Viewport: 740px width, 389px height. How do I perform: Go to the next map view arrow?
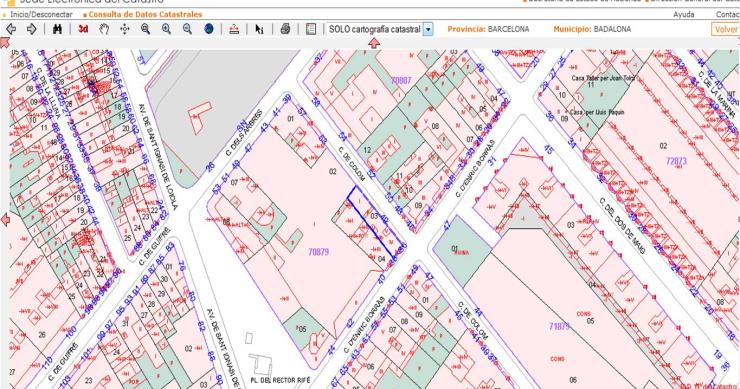click(x=32, y=29)
